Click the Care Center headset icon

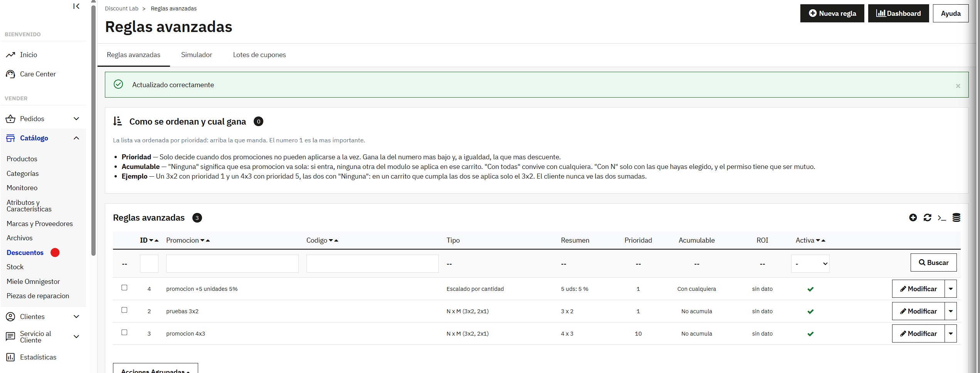[x=10, y=74]
